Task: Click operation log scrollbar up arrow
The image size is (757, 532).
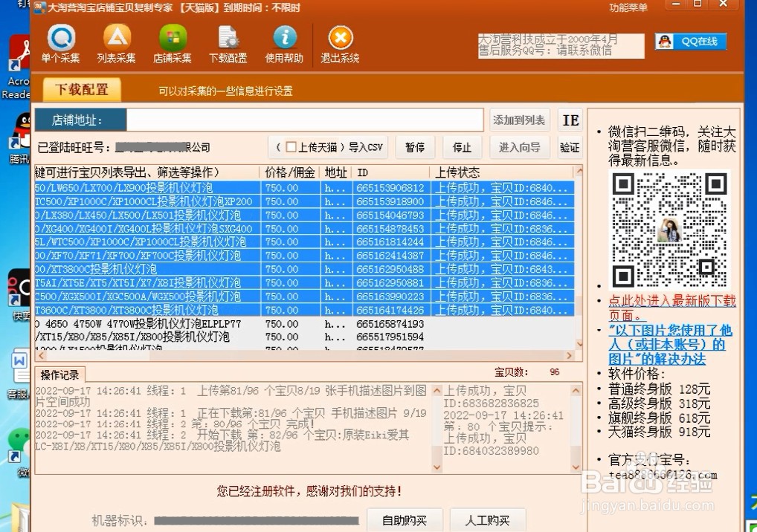Action: (437, 390)
